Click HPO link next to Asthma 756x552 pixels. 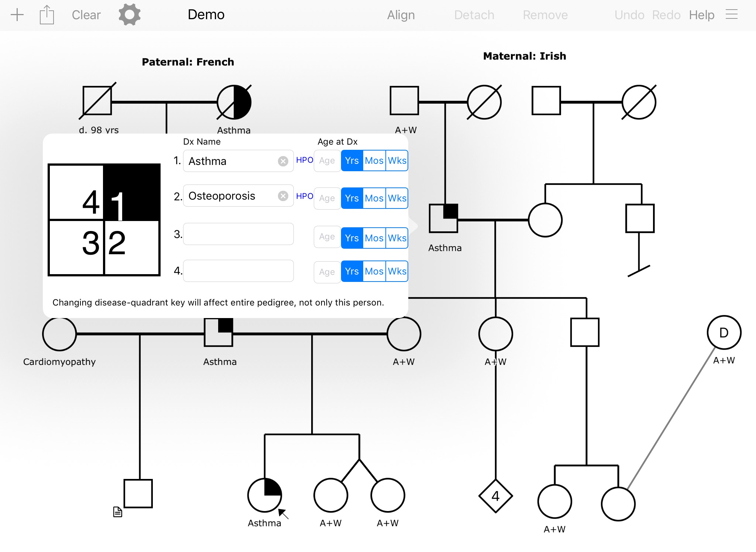302,161
